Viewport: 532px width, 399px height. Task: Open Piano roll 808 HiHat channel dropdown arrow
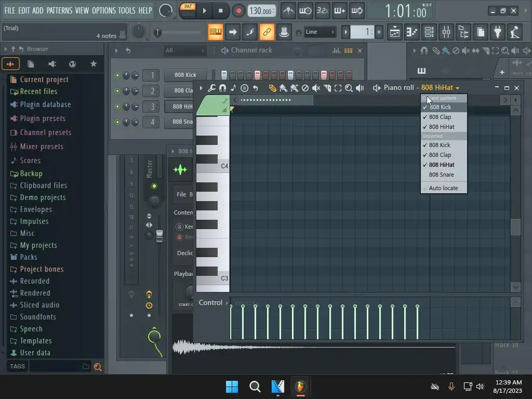click(x=457, y=88)
